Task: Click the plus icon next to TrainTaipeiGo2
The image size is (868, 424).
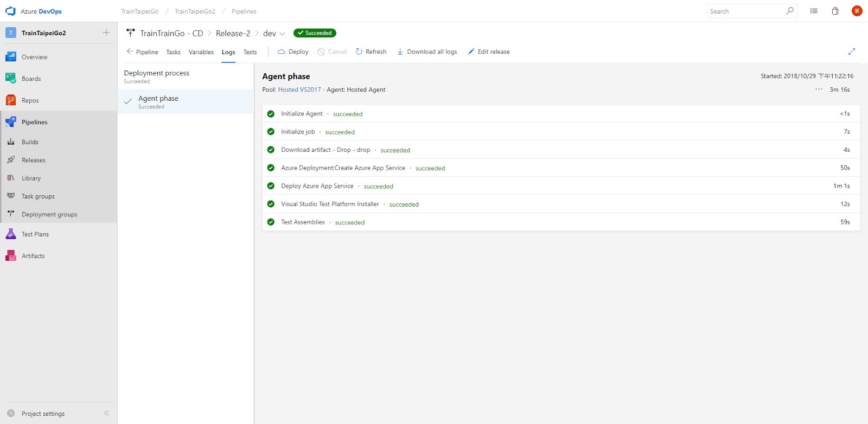Action: point(106,33)
